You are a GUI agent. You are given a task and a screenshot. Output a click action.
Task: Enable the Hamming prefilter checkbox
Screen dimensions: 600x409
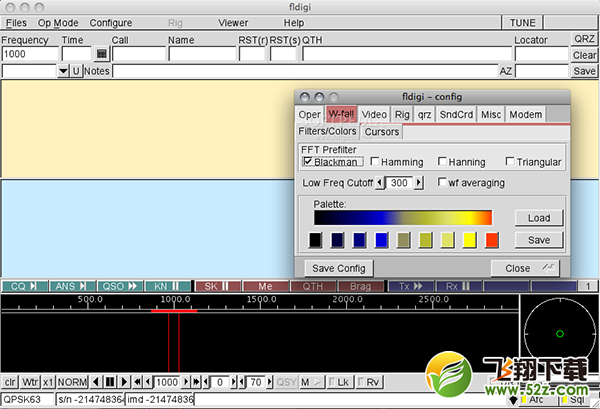(375, 161)
